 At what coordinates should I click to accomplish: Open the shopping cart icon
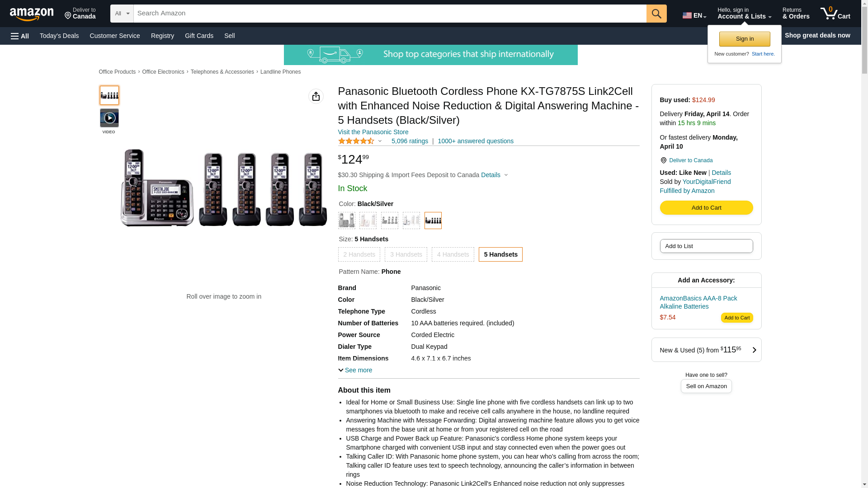point(835,14)
